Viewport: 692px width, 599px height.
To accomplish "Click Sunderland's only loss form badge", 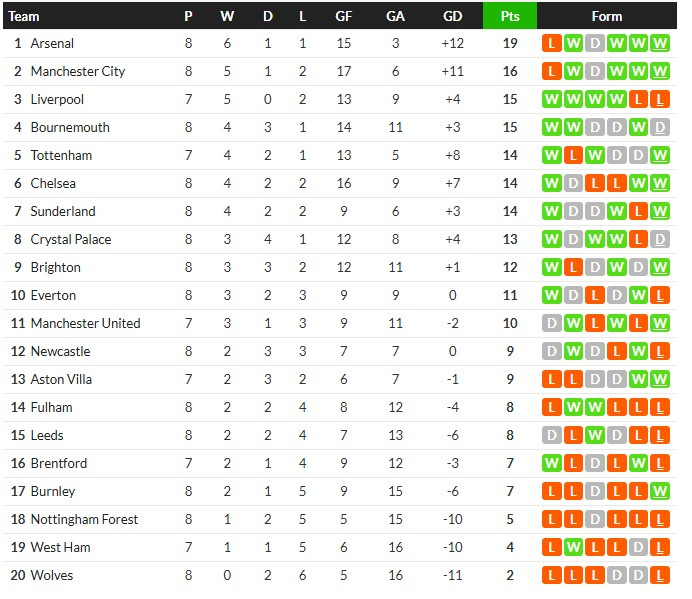I will tap(639, 211).
